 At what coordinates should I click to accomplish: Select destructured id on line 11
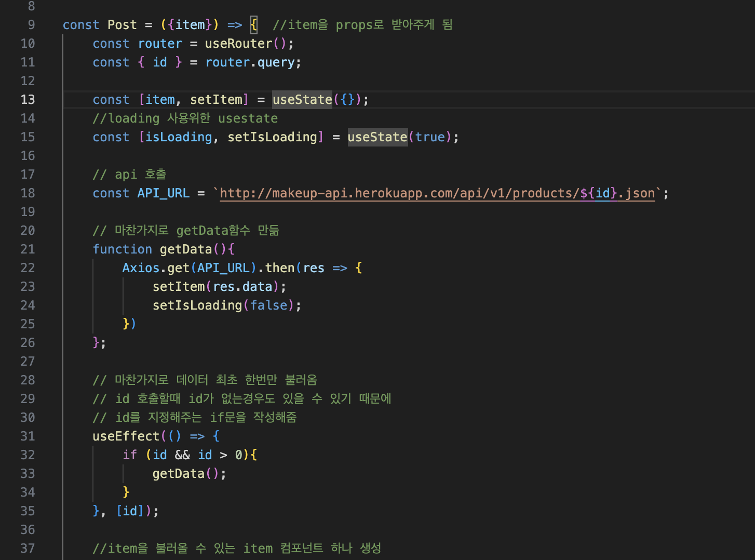click(160, 62)
